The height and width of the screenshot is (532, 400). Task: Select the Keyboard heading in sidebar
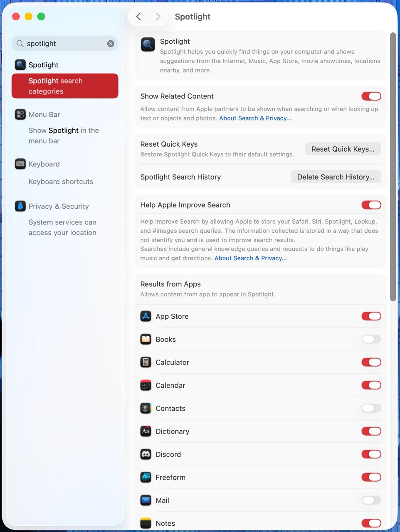tap(44, 164)
